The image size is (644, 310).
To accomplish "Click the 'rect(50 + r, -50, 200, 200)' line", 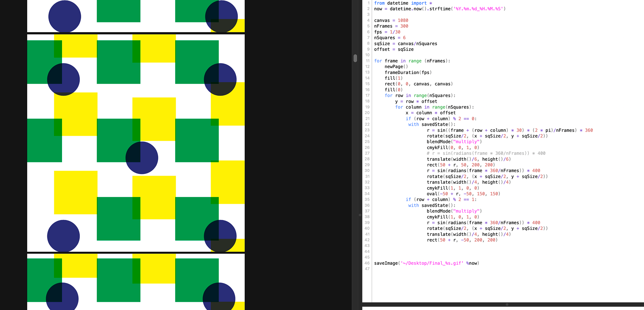I will tap(462, 240).
